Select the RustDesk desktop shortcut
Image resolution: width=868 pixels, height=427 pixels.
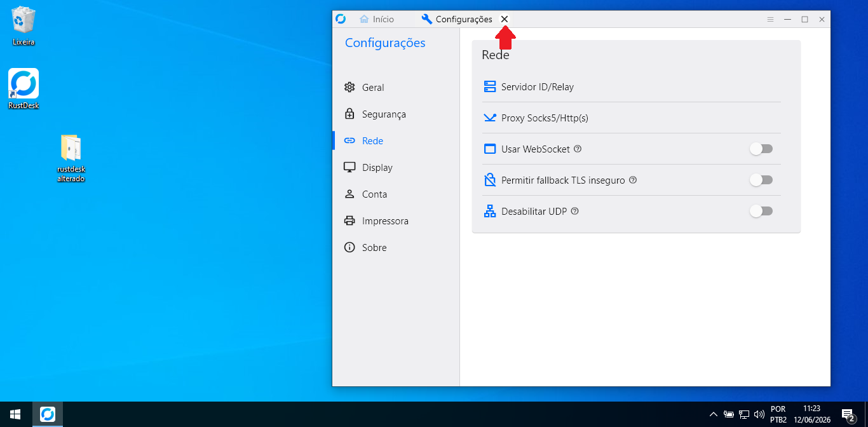pyautogui.click(x=24, y=89)
